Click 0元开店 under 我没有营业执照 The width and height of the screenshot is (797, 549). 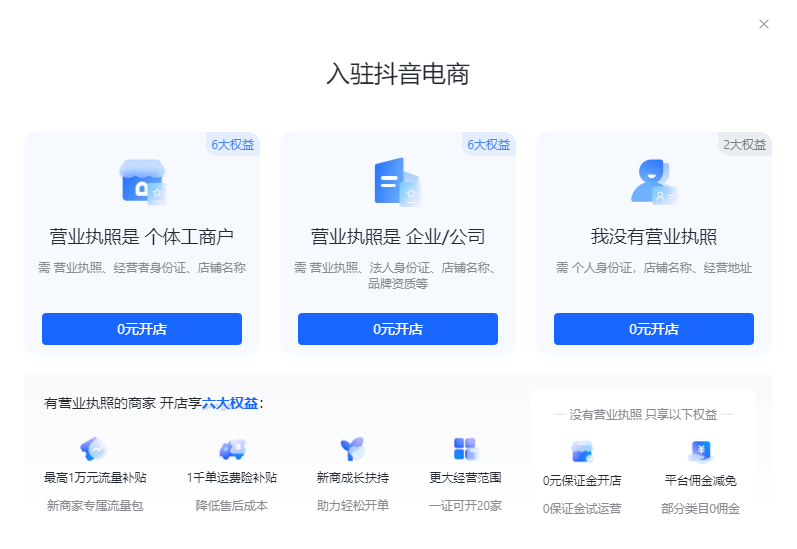653,329
